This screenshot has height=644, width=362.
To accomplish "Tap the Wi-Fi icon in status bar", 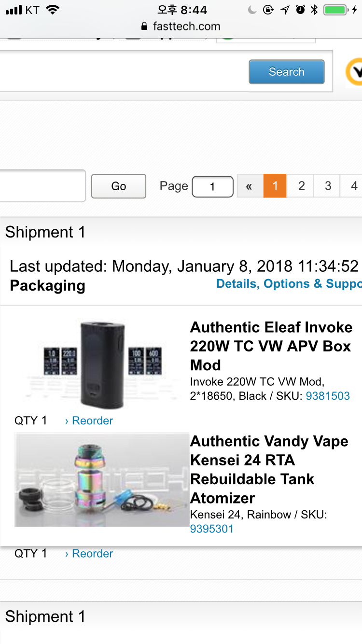I will tap(52, 10).
